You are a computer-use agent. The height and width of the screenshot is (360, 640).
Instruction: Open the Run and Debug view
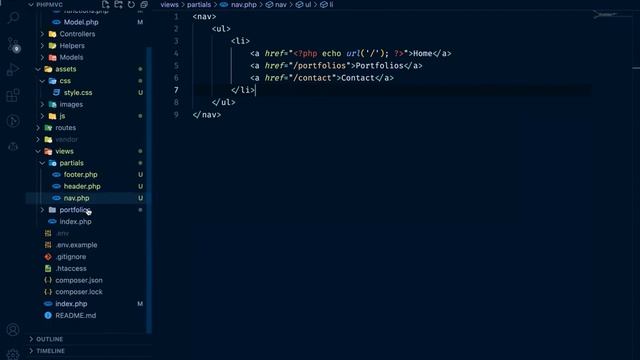click(x=13, y=69)
